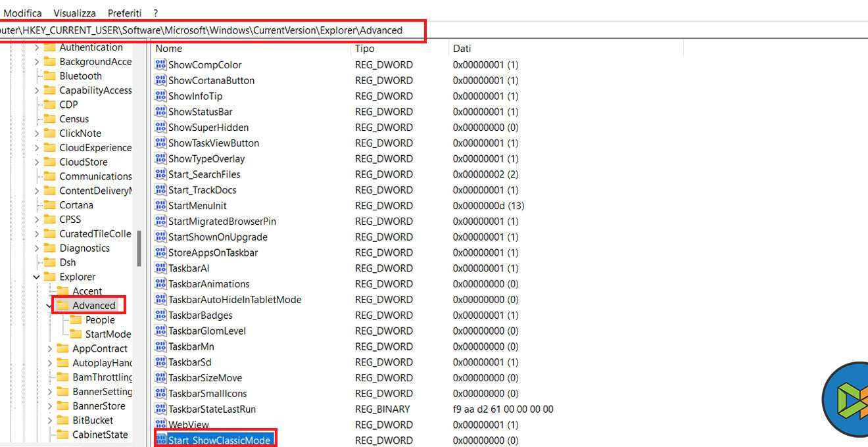868x447 pixels.
Task: Click the f9 aa d2 61 binary data
Action: pos(503,409)
